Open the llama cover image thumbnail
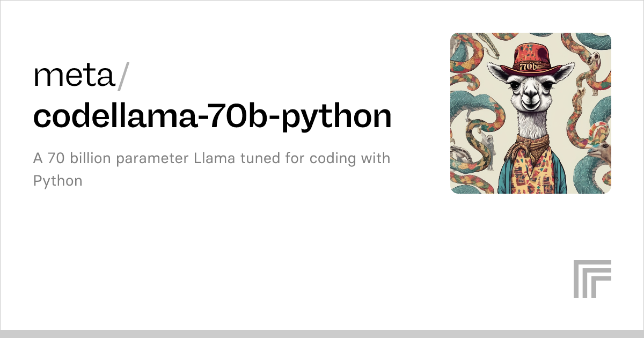Screen dimensions: 644x338 click(x=531, y=113)
